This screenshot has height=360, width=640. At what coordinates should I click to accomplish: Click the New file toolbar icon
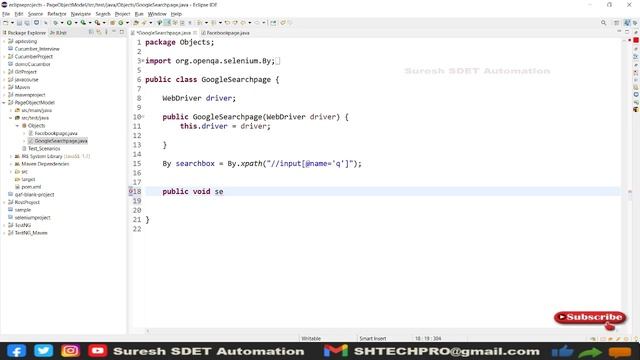(x=6, y=23)
